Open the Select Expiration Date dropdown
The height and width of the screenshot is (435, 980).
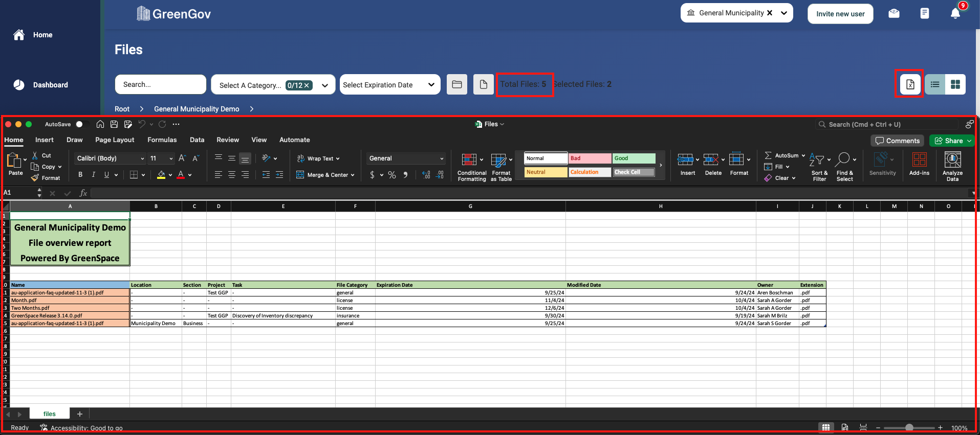point(389,85)
